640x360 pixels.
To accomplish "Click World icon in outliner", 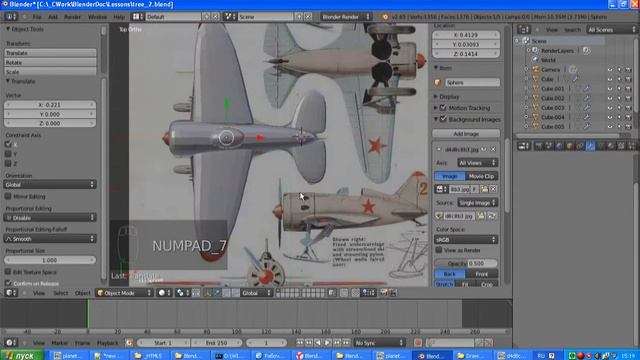I will point(535,60).
